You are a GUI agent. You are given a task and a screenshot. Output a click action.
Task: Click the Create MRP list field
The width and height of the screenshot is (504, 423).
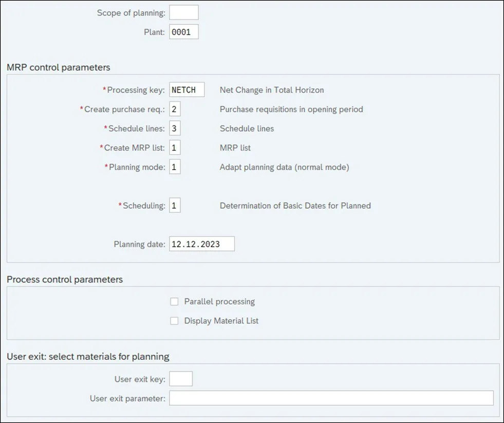click(x=175, y=148)
